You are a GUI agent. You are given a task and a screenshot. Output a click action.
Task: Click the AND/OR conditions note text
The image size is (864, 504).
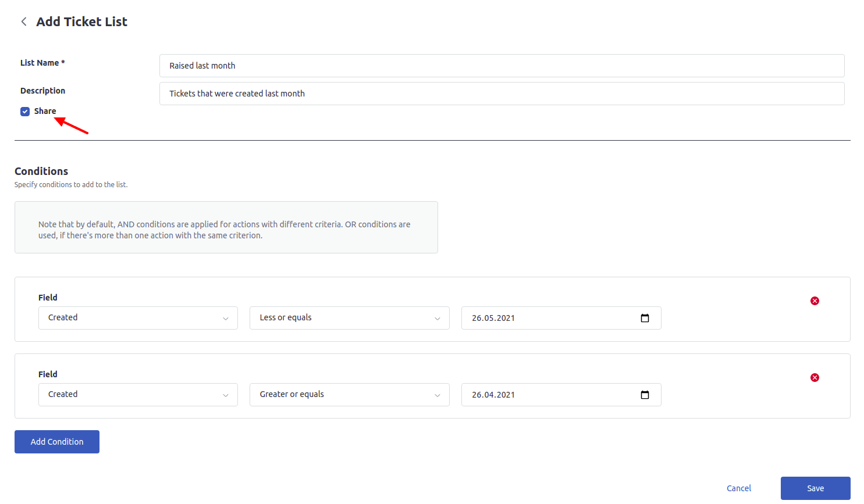pos(225,230)
